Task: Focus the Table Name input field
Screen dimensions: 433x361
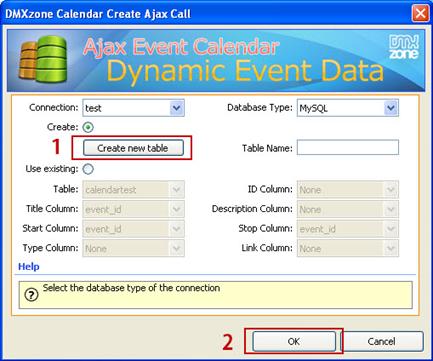Action: click(x=348, y=148)
